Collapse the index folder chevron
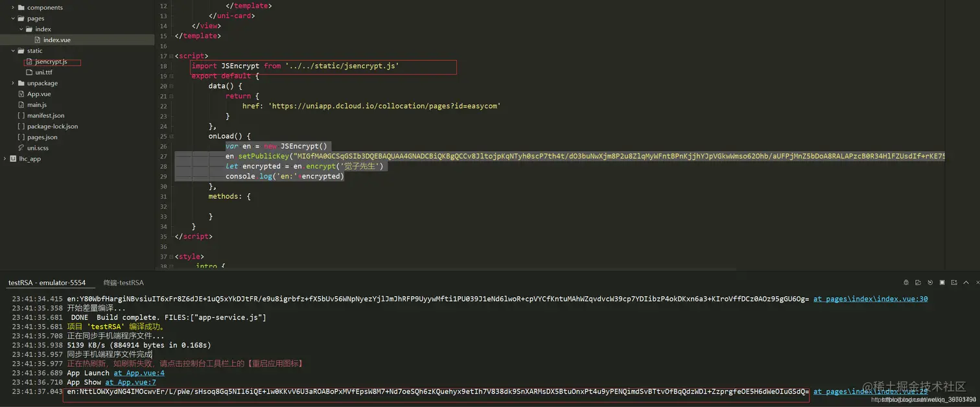This screenshot has height=407, width=980. pyautogui.click(x=21, y=29)
